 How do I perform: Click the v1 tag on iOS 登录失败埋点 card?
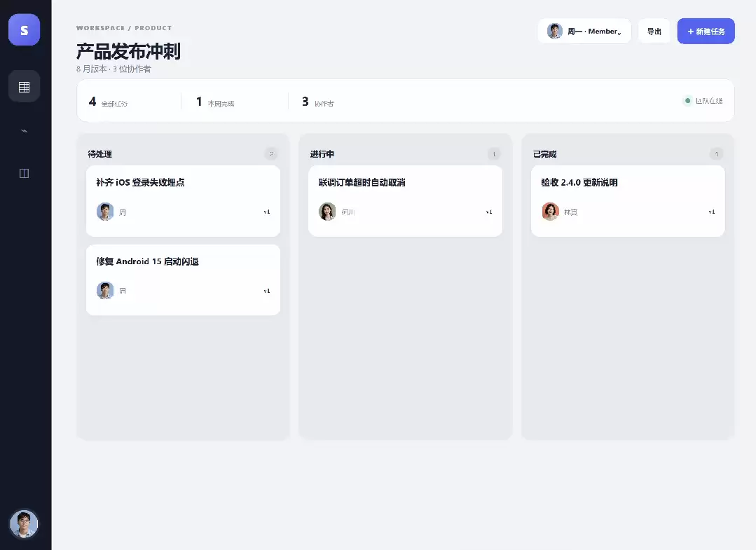[267, 212]
